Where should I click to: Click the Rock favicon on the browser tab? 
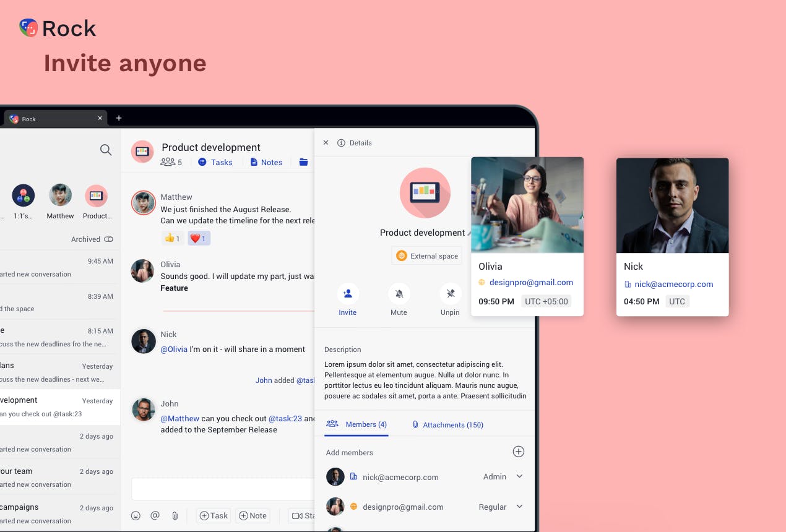click(x=14, y=119)
